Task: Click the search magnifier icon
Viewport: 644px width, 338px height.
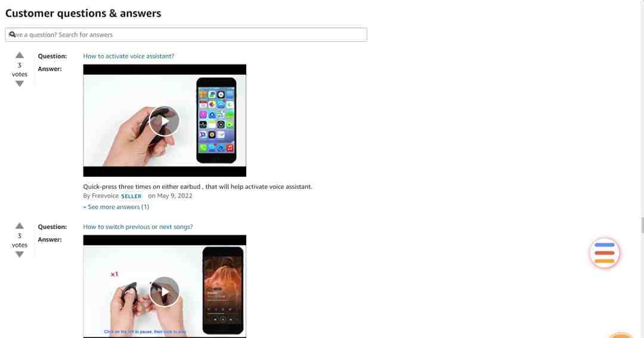Action: [13, 35]
